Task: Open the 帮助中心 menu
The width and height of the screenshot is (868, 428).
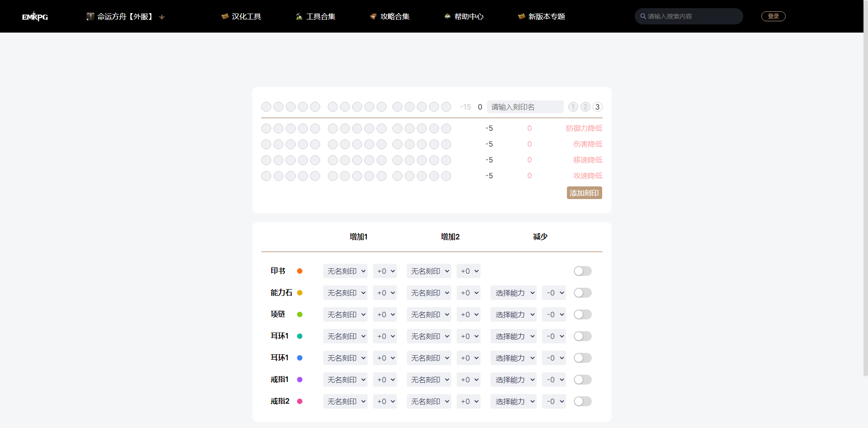Action: pyautogui.click(x=469, y=16)
